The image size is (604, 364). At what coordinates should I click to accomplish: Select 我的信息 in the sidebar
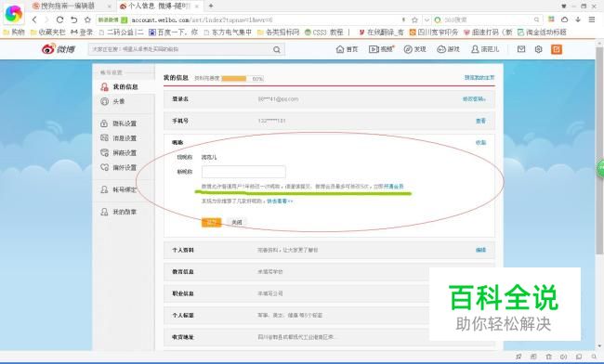click(x=124, y=87)
